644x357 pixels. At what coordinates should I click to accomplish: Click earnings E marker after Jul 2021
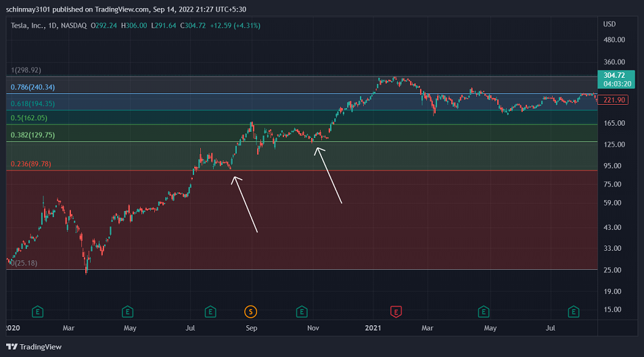pyautogui.click(x=574, y=312)
